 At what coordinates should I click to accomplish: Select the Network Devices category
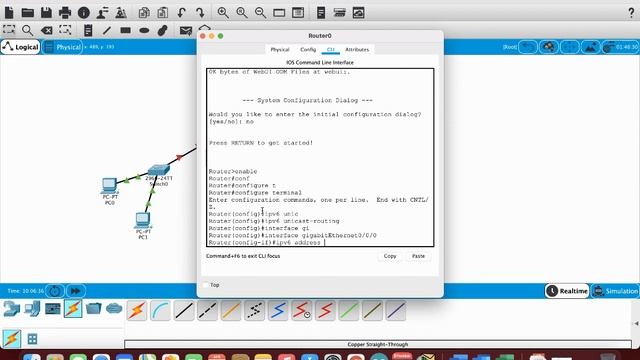11,309
